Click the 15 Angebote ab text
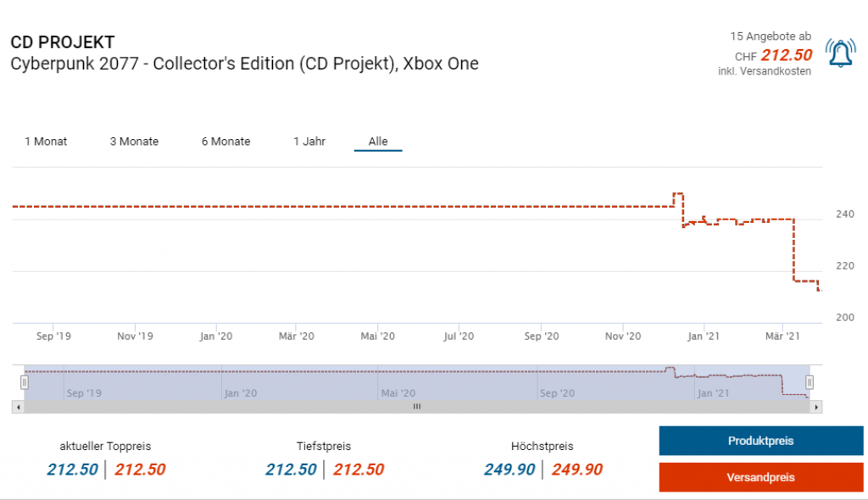This screenshot has height=500, width=868. tap(771, 36)
